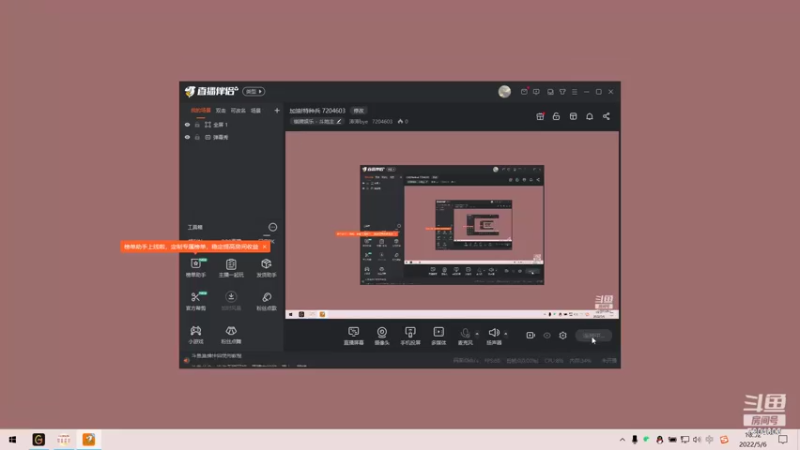This screenshot has width=800, height=450.
Task: Click the CPU usage readout in status bar
Action: tap(554, 361)
